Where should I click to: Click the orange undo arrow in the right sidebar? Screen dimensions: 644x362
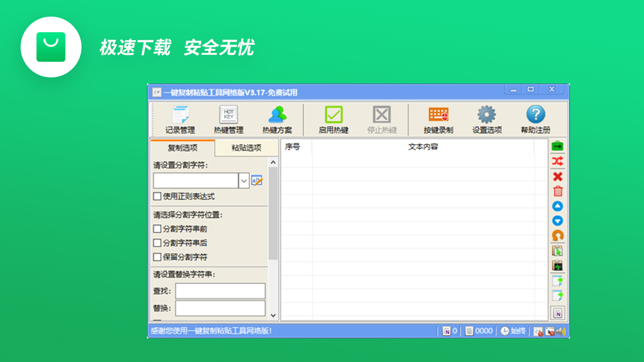point(558,235)
